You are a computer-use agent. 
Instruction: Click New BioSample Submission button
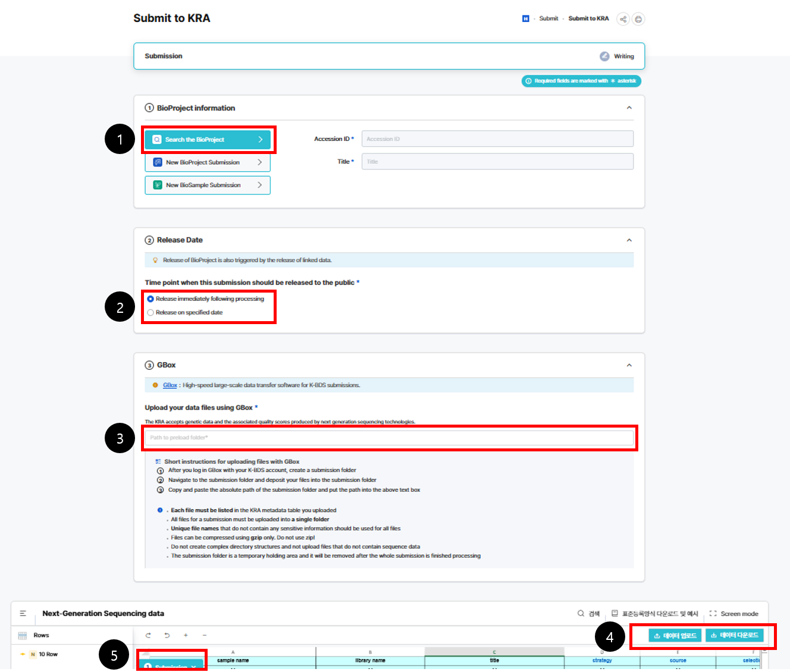(x=208, y=185)
